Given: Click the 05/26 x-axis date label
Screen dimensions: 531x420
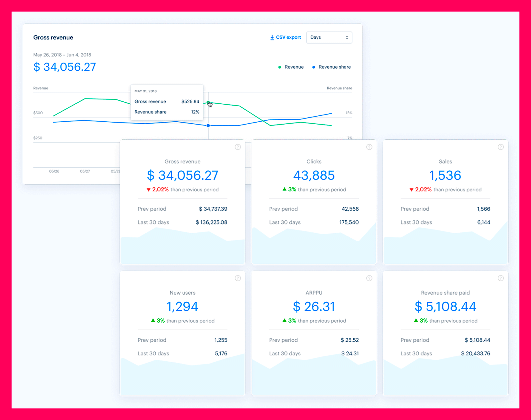Looking at the screenshot, I should pos(54,171).
